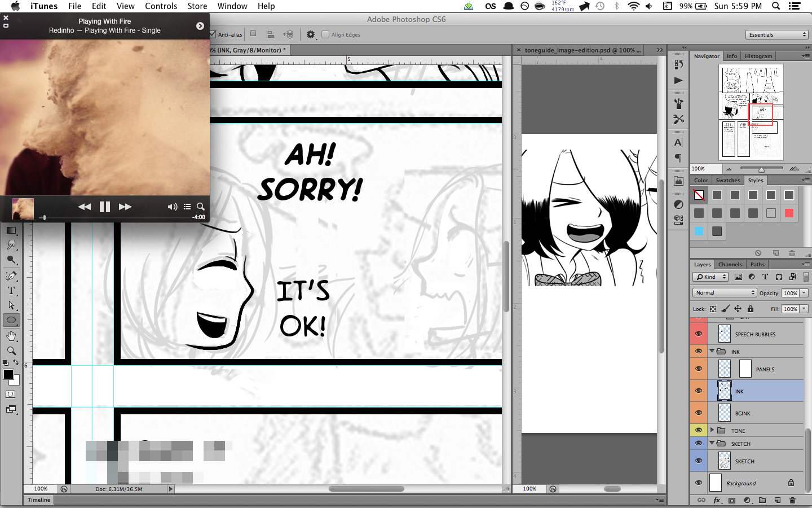Select the Hand tool
Screen dimensions: 812x508
[11, 336]
